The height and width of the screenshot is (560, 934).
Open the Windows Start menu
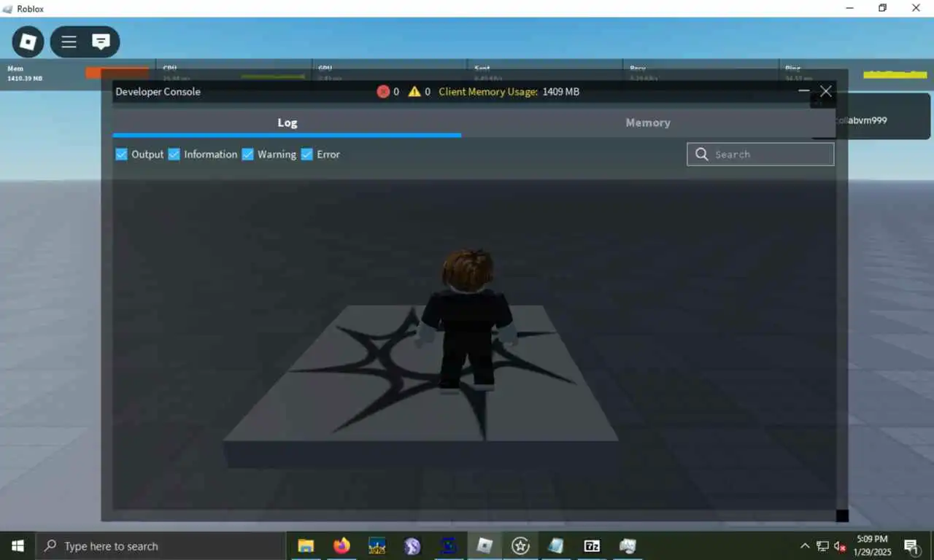point(18,545)
